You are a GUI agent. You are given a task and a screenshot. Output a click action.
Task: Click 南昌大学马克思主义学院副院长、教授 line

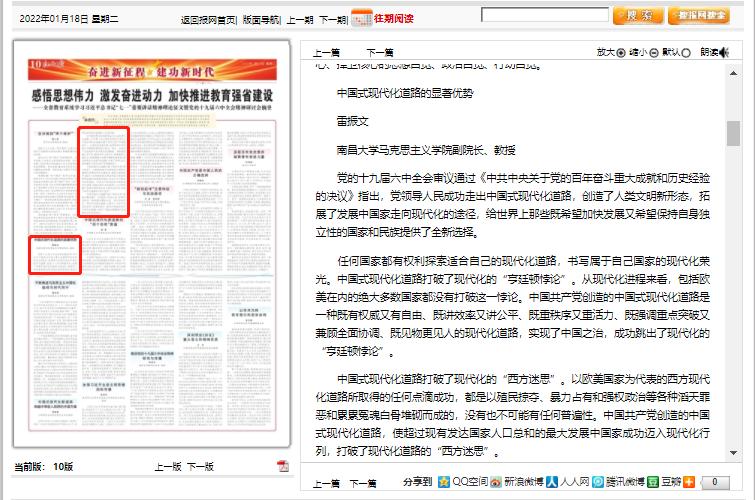click(426, 150)
